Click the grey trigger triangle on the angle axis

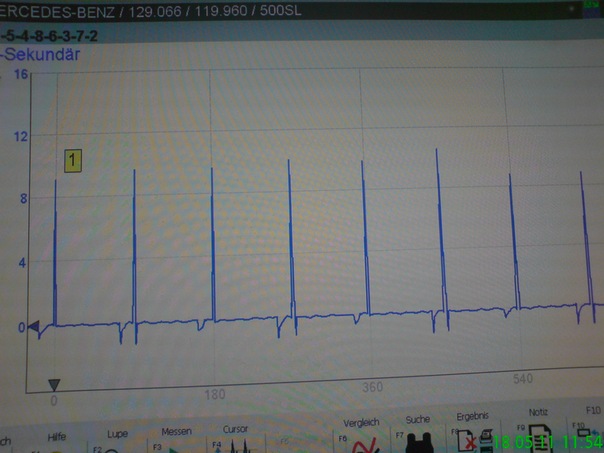(x=54, y=384)
